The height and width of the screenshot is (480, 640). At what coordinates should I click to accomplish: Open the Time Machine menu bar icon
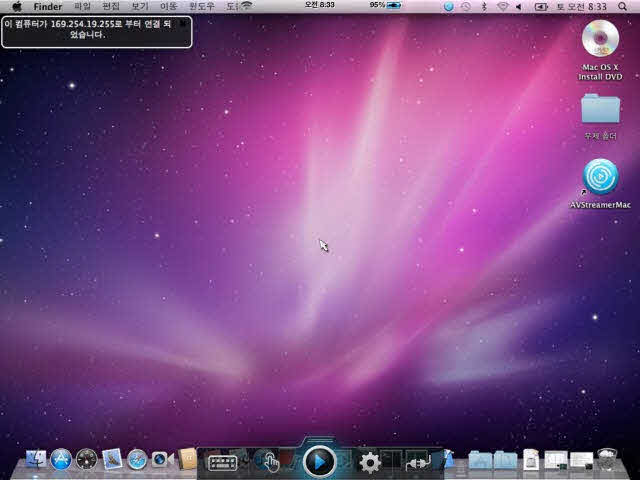click(466, 7)
